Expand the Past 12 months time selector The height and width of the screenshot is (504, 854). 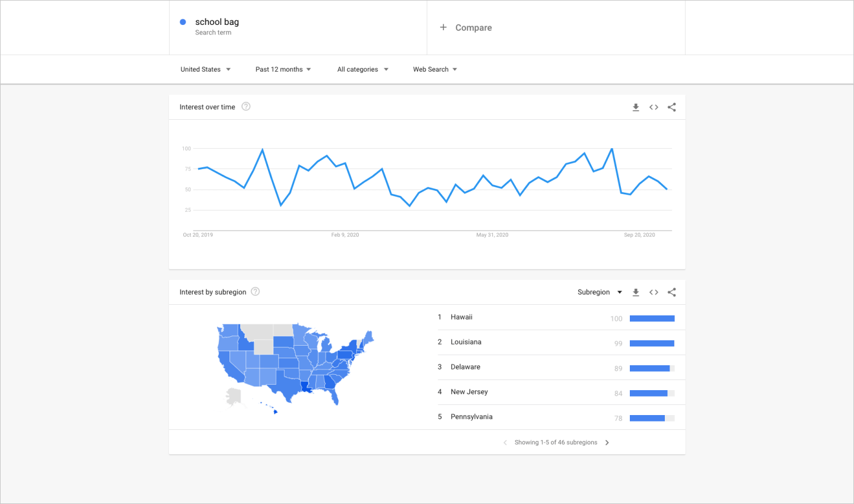(x=283, y=69)
